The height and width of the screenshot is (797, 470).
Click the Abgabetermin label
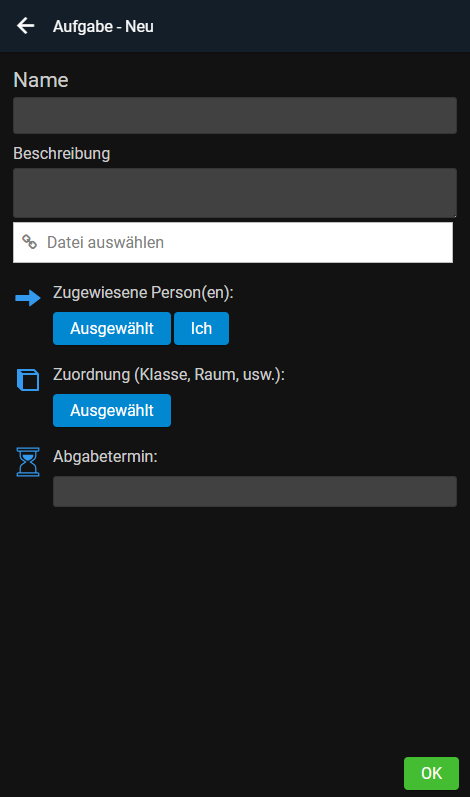(105, 456)
